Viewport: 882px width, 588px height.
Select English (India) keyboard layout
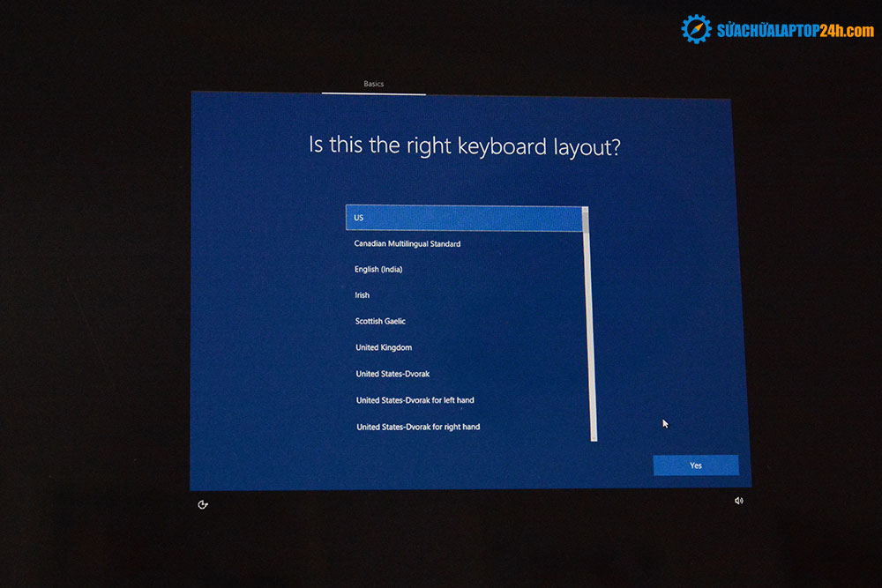[378, 269]
